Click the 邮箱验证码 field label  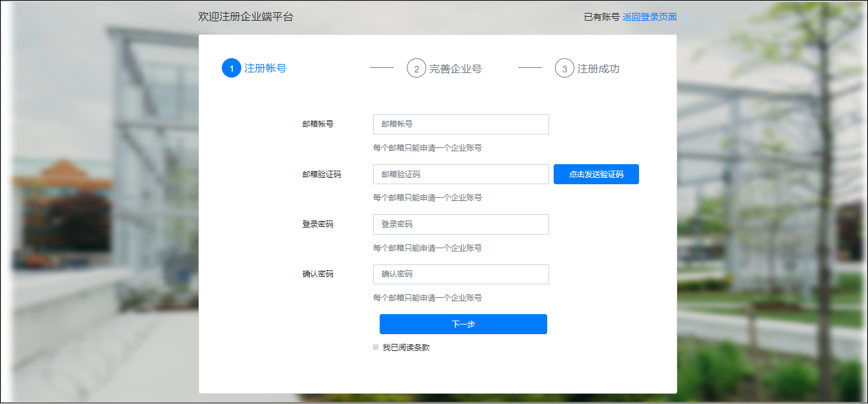coord(321,175)
